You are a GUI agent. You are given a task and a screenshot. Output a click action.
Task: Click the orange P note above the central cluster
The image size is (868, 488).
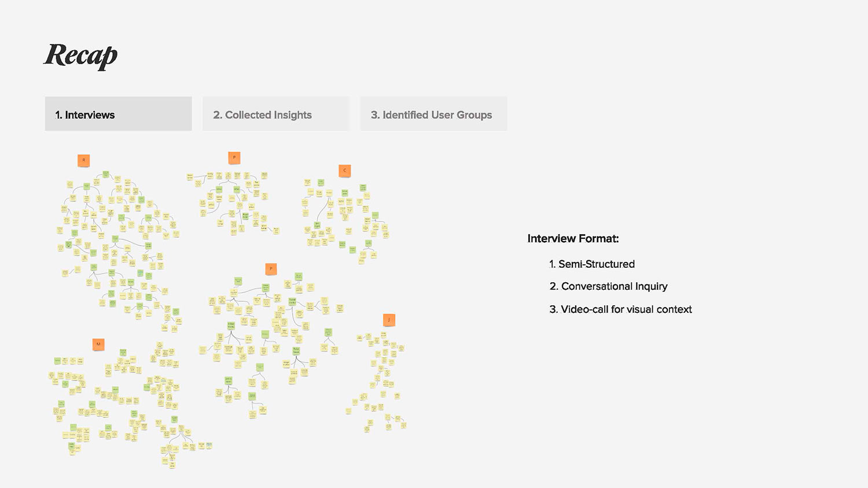[271, 269]
